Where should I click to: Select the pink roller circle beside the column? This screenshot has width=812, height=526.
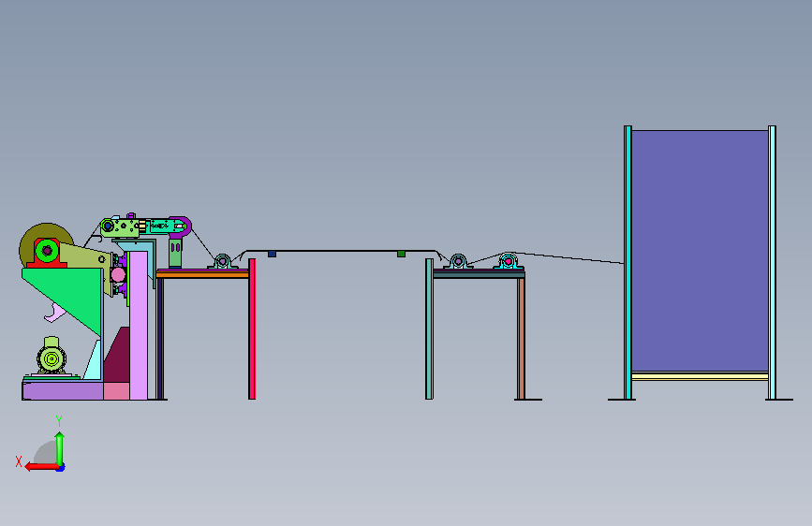point(118,274)
